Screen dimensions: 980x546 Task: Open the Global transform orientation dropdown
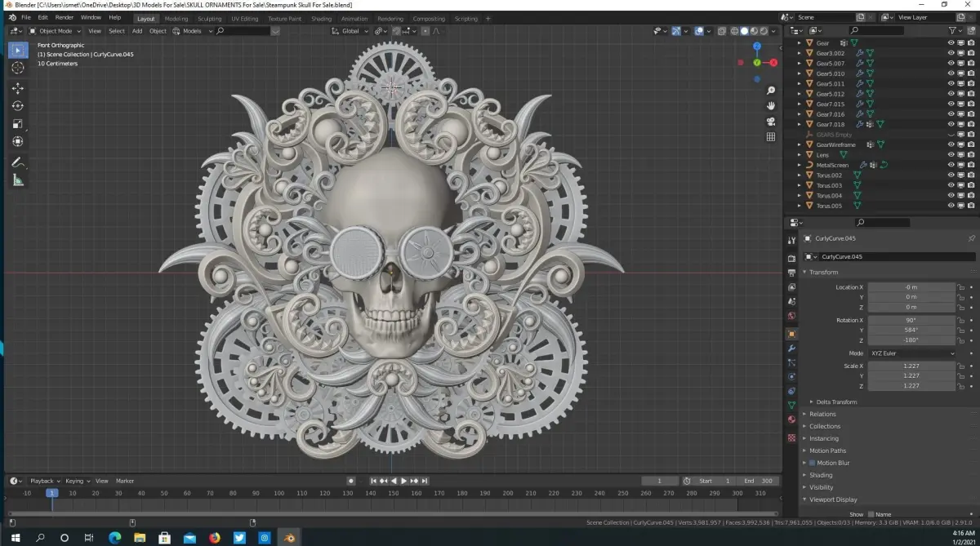[x=350, y=31]
